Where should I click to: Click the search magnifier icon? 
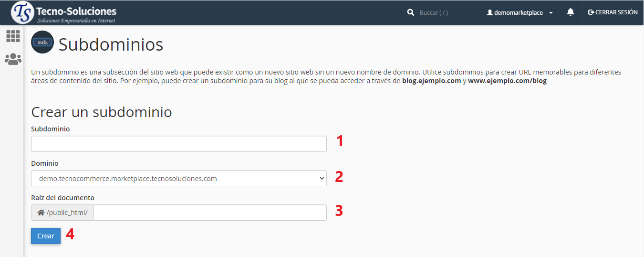(410, 13)
